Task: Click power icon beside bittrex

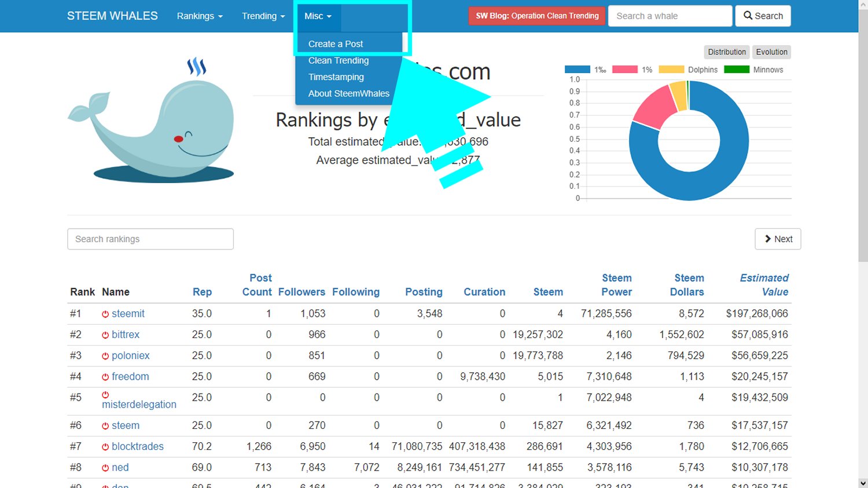Action: pyautogui.click(x=105, y=335)
